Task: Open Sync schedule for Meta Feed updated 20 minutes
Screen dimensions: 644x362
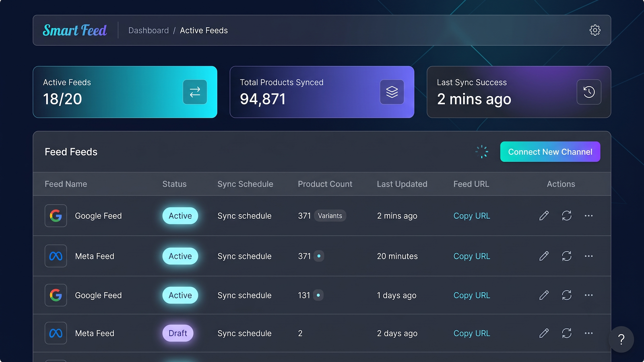Action: pyautogui.click(x=244, y=256)
